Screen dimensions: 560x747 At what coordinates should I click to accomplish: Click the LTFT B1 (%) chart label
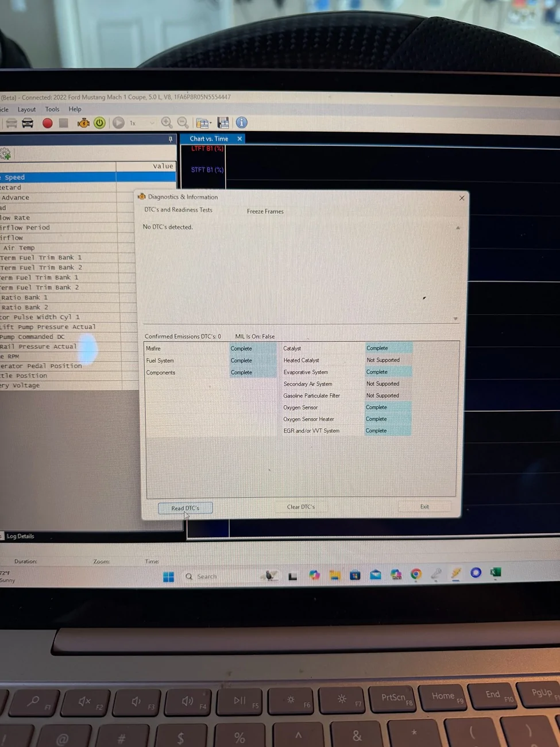[207, 148]
